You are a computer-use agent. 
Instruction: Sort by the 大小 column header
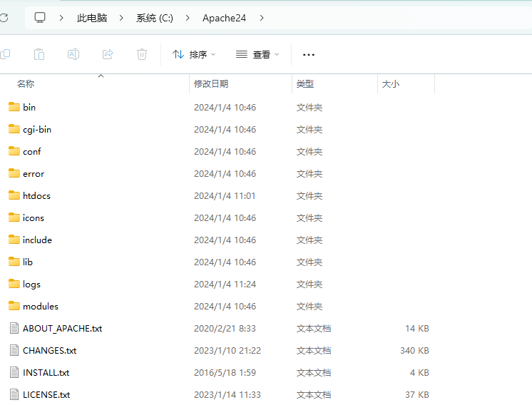(x=391, y=84)
